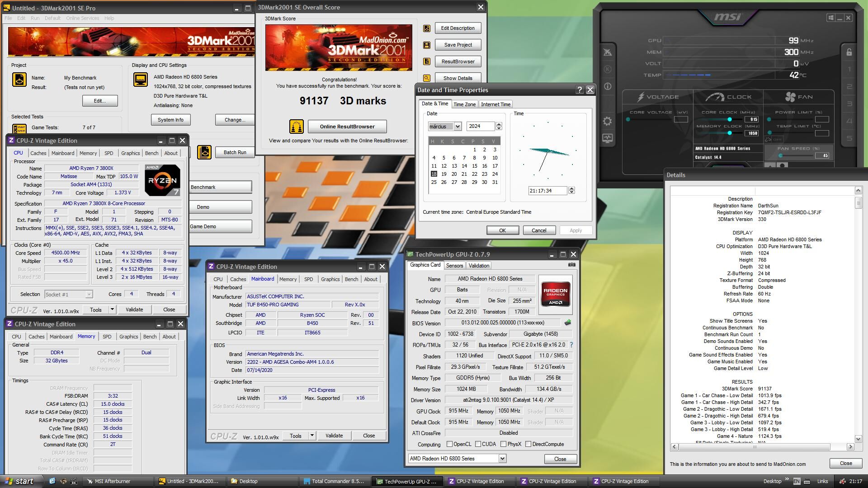Viewport: 868px width, 488px height.
Task: Click the System Info button in 3DMark
Action: click(170, 120)
